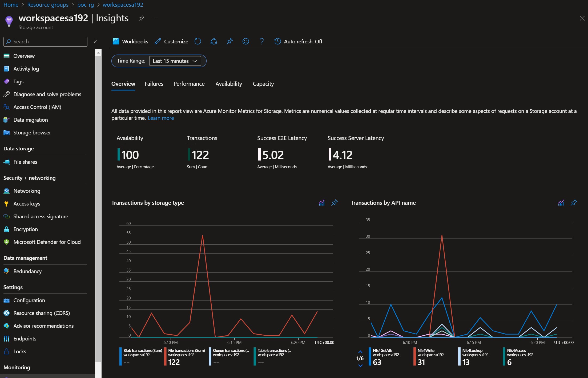Viewport: 588px width, 378px height.
Task: Collapse the left navigation pane
Action: [x=95, y=42]
